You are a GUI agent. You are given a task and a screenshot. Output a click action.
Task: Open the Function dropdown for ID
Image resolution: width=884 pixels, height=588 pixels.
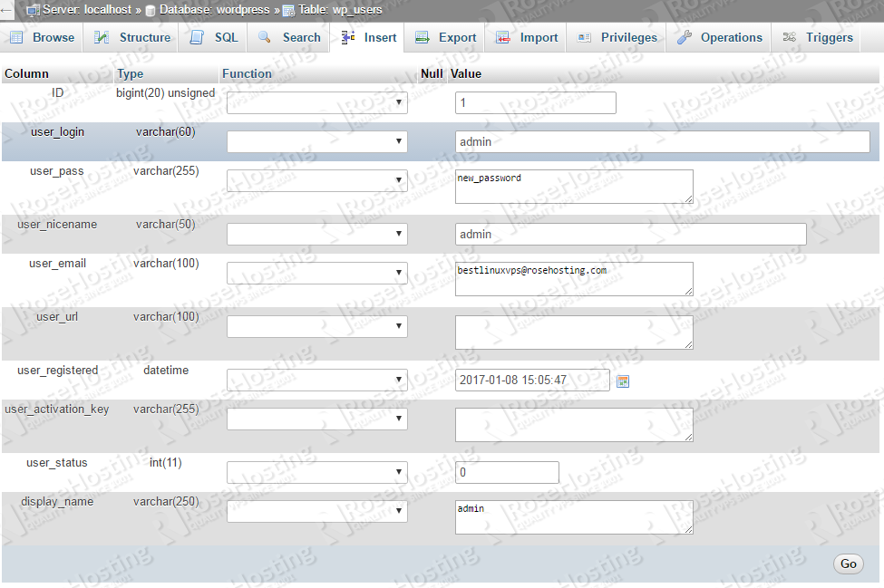click(316, 102)
